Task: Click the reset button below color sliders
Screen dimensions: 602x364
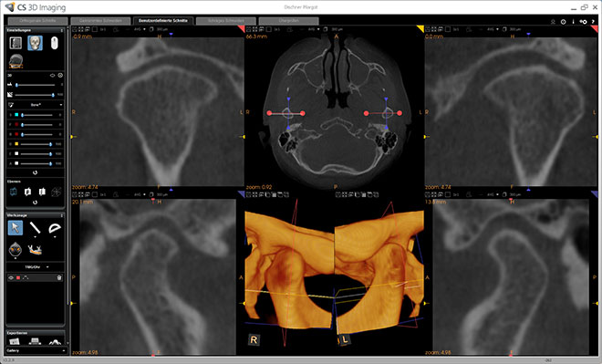Action: tap(35, 172)
